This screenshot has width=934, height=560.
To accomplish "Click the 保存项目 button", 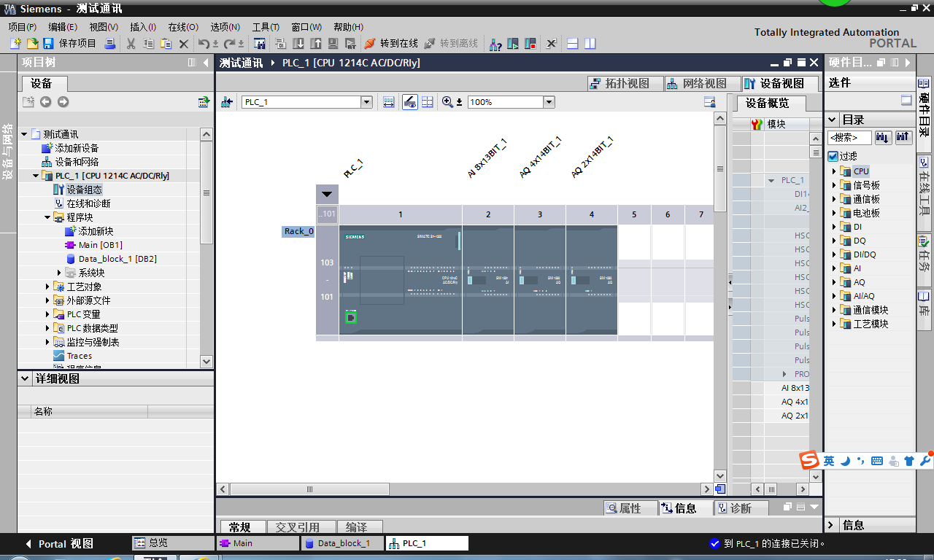I will coord(70,44).
